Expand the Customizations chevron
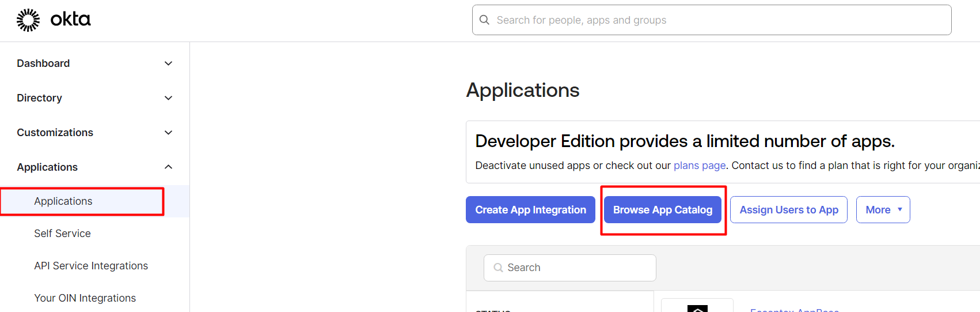Viewport: 980px width, 312px height. [169, 133]
